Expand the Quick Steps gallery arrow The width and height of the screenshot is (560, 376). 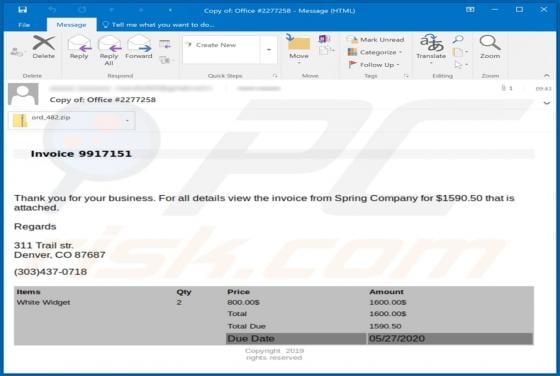point(269,50)
